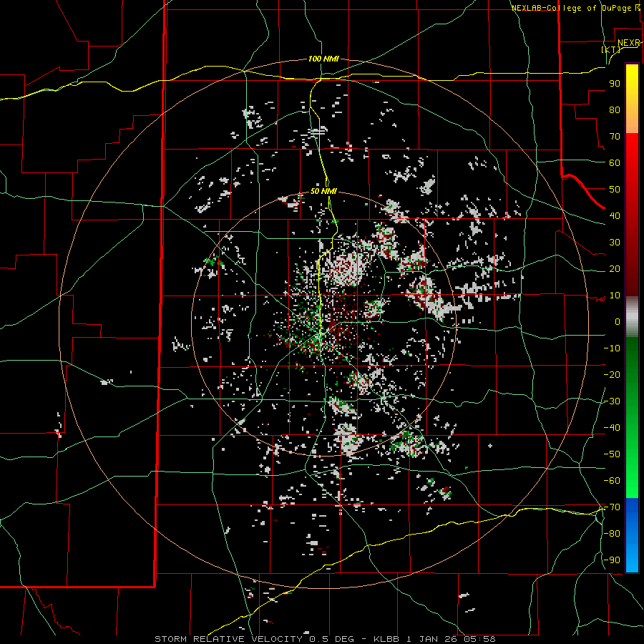Click the 30 value on the velocity scale
Image resolution: width=644 pixels, height=644 pixels.
tap(615, 243)
